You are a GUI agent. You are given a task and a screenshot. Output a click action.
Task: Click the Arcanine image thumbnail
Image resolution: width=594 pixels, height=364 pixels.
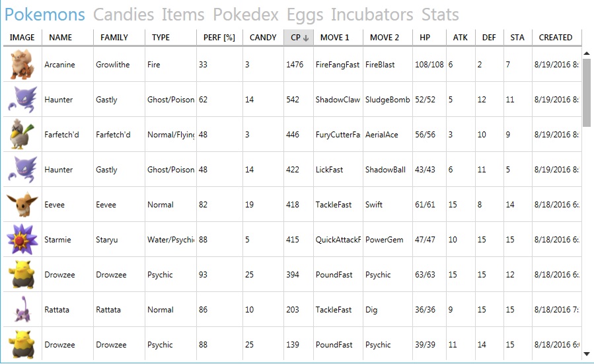pos(22,64)
